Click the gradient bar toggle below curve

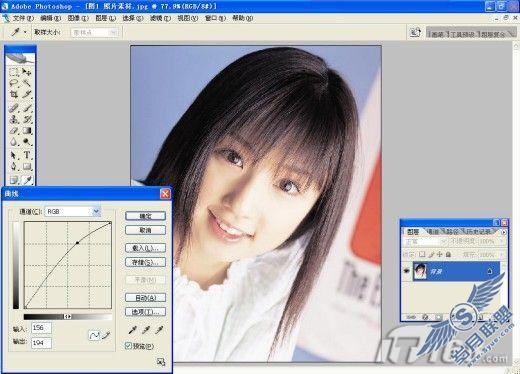[67, 316]
